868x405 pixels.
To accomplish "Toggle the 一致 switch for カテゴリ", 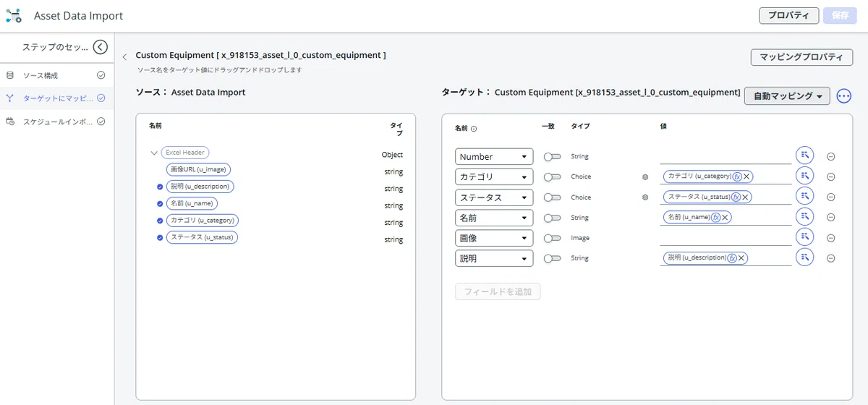I will [x=553, y=176].
